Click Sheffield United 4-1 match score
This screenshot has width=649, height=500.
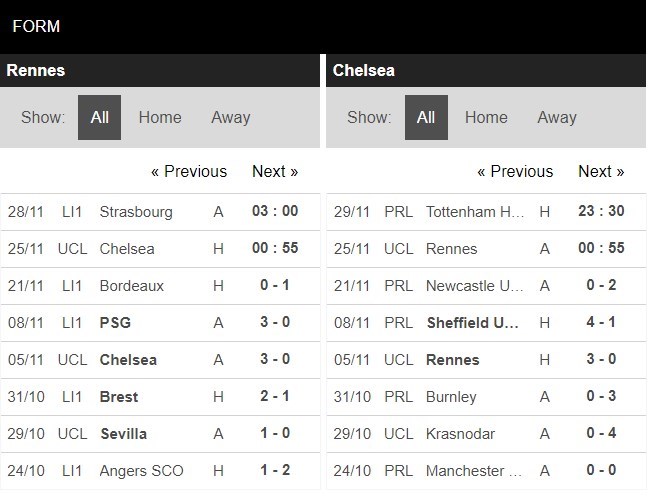click(x=601, y=323)
